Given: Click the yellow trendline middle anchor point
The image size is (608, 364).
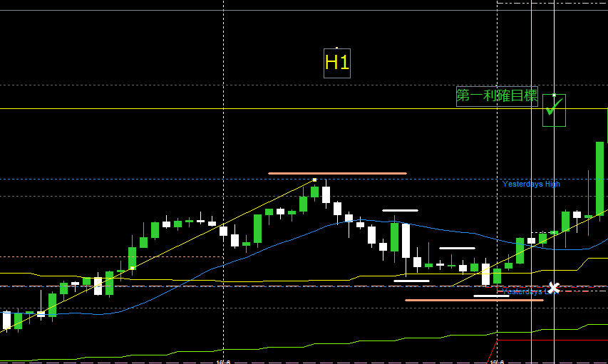Looking at the screenshot, I should click(132, 268).
